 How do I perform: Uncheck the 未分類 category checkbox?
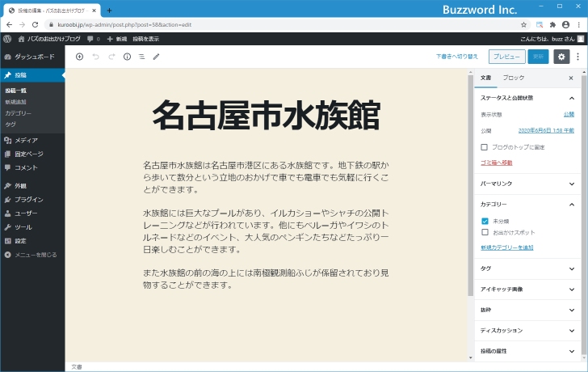coord(485,221)
